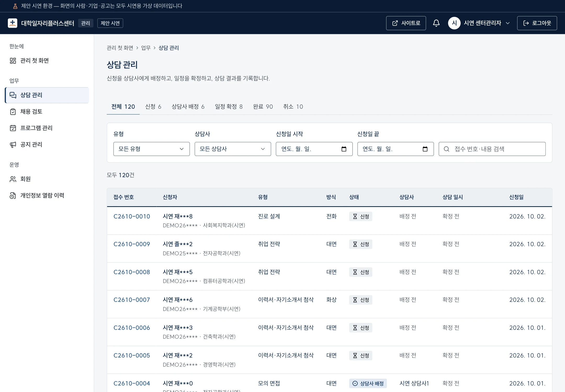Click the calendar icon for 프로그램 관리
The width and height of the screenshot is (565, 392).
tap(13, 128)
